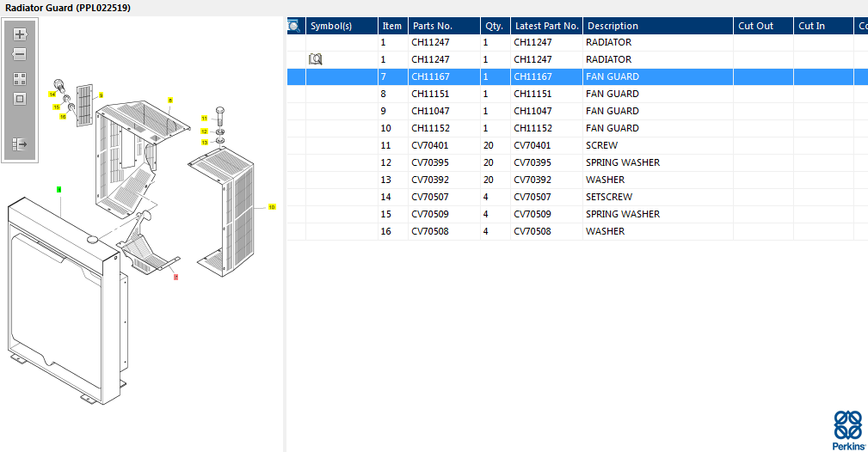Zoom out of the diagram
This screenshot has width=868, height=452.
[20, 54]
